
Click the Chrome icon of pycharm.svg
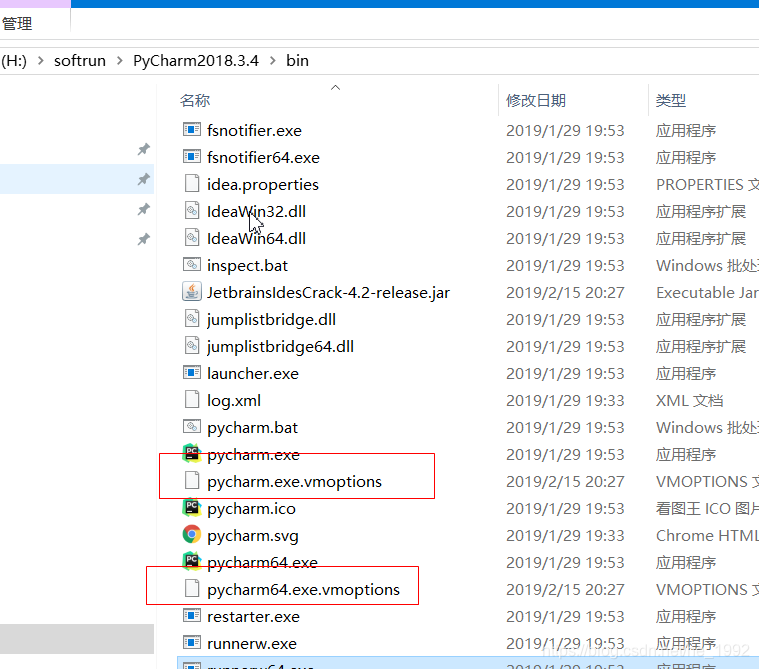[x=192, y=535]
